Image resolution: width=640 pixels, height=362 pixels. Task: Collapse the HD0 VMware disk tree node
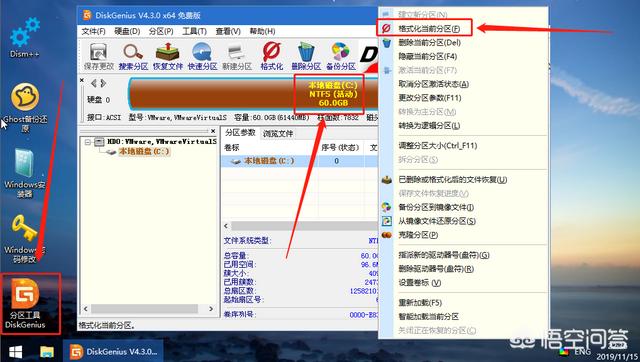[88, 142]
